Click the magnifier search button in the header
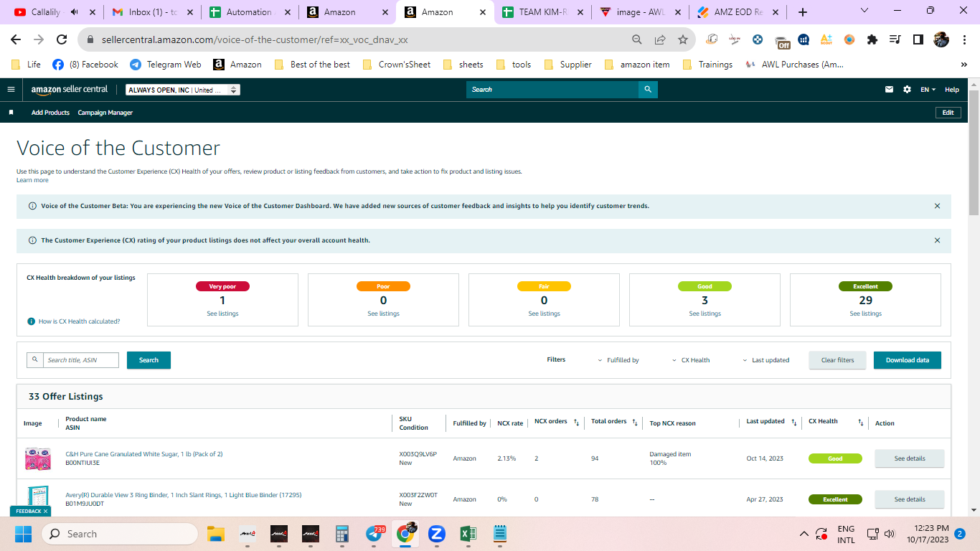This screenshot has height=551, width=980. pos(648,90)
